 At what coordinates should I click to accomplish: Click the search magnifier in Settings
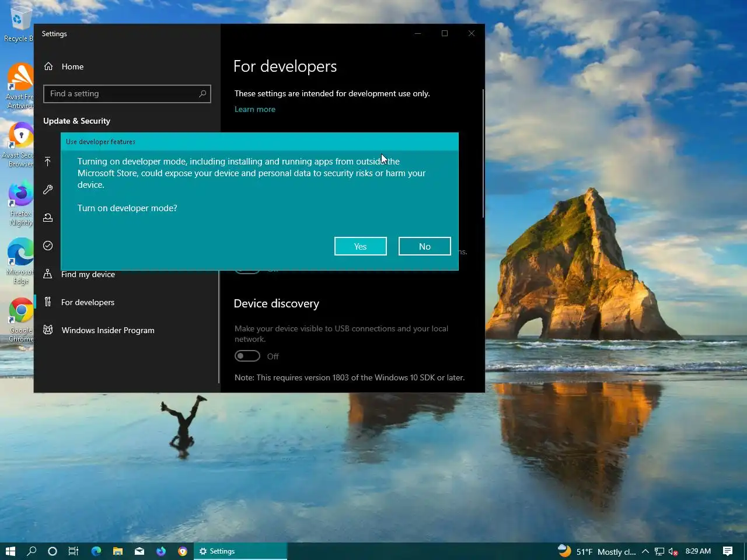[203, 93]
